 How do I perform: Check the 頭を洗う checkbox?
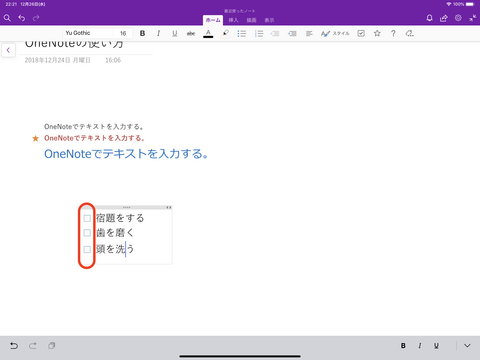pos(87,249)
